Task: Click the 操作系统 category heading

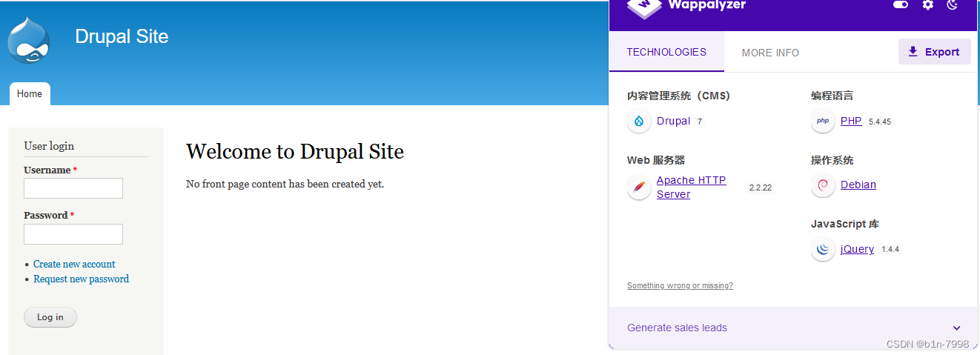Action: pos(832,160)
